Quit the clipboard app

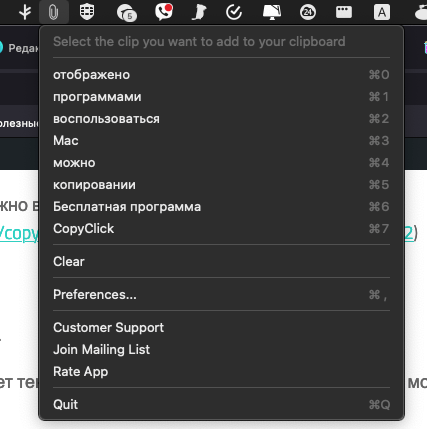tap(221, 404)
